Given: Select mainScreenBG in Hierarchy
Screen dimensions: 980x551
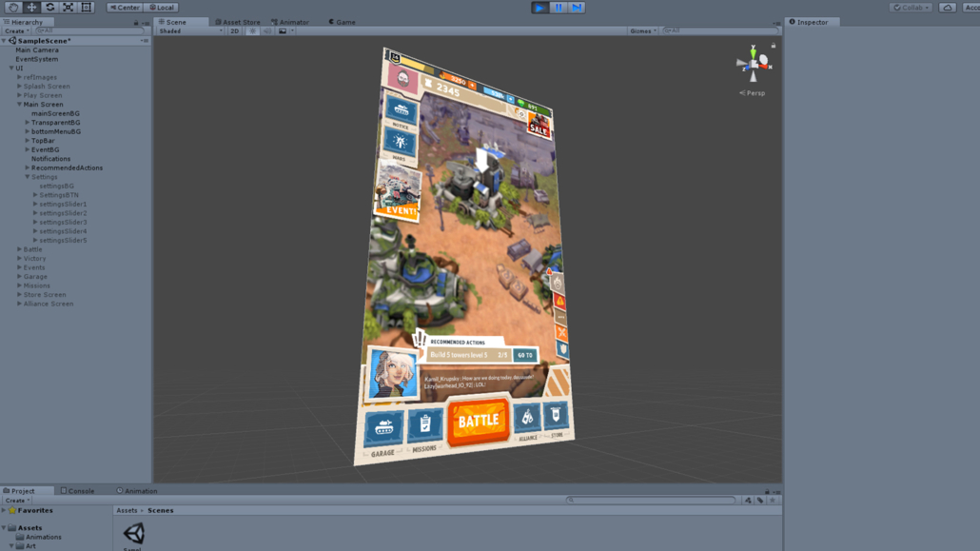Looking at the screenshot, I should [x=55, y=113].
